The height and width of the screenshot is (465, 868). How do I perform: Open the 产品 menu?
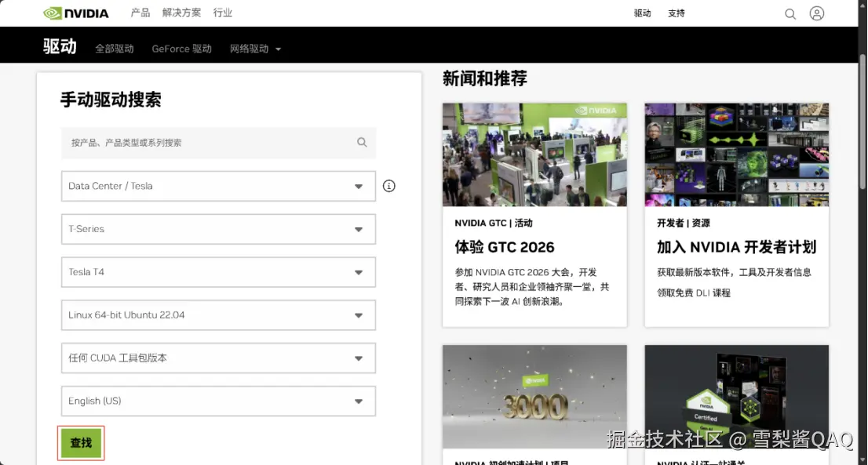[140, 13]
